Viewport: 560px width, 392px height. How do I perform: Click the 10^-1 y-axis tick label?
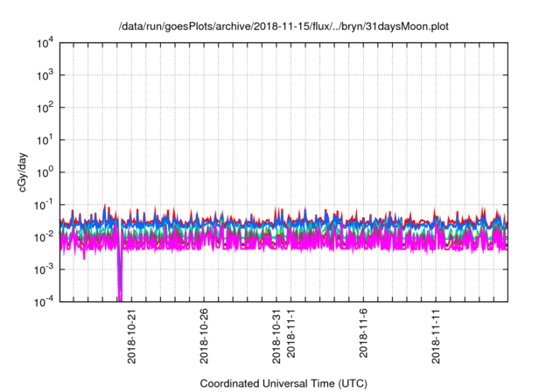coord(44,205)
